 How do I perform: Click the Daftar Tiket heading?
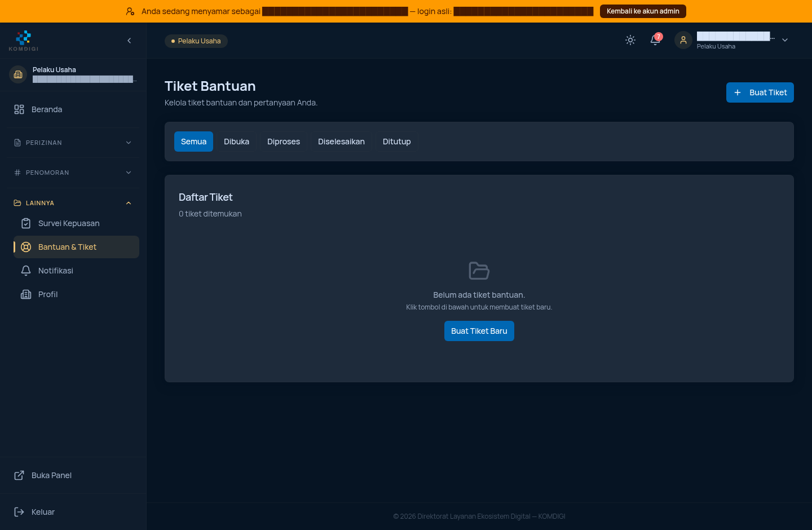click(205, 197)
